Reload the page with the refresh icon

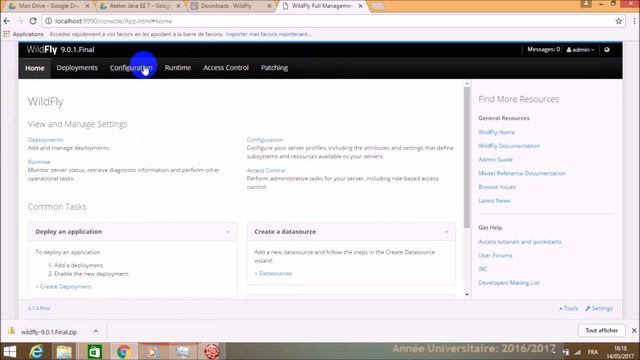point(33,21)
